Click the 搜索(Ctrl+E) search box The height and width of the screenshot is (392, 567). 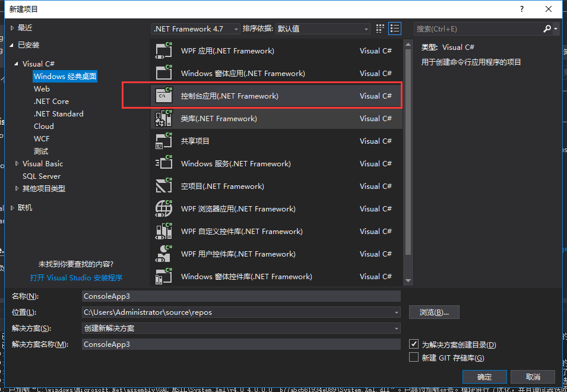tap(477, 29)
